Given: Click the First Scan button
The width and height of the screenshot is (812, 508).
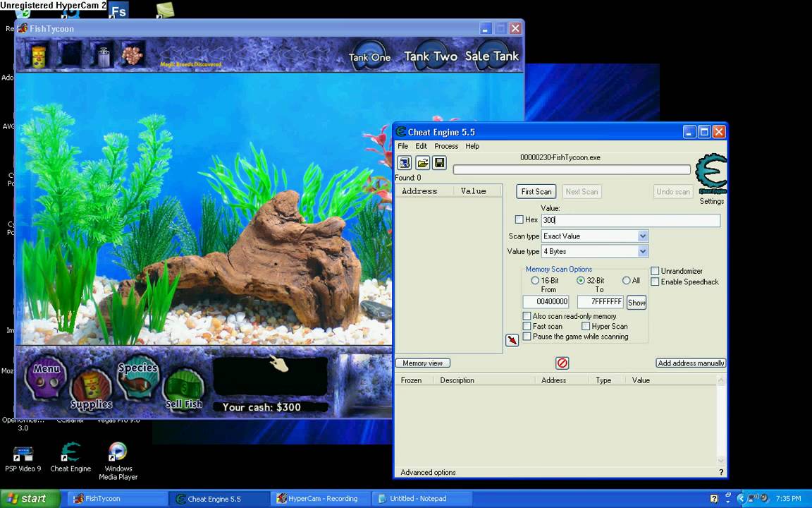Looking at the screenshot, I should tap(536, 192).
